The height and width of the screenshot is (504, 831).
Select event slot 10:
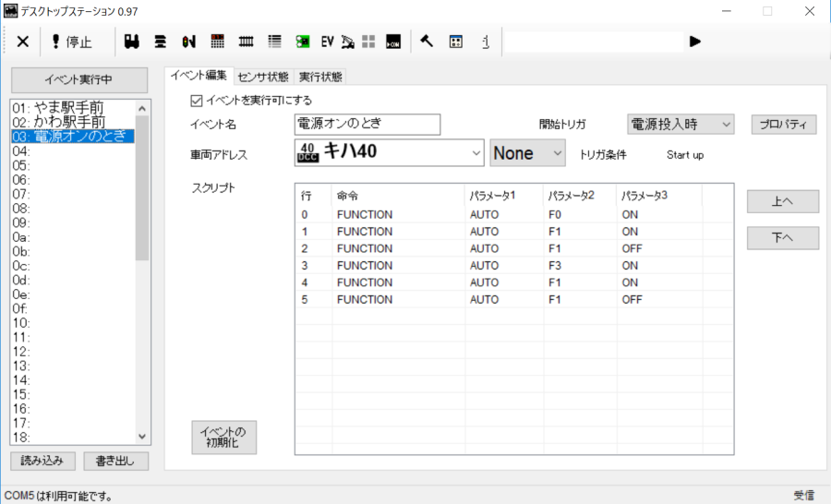(73, 323)
